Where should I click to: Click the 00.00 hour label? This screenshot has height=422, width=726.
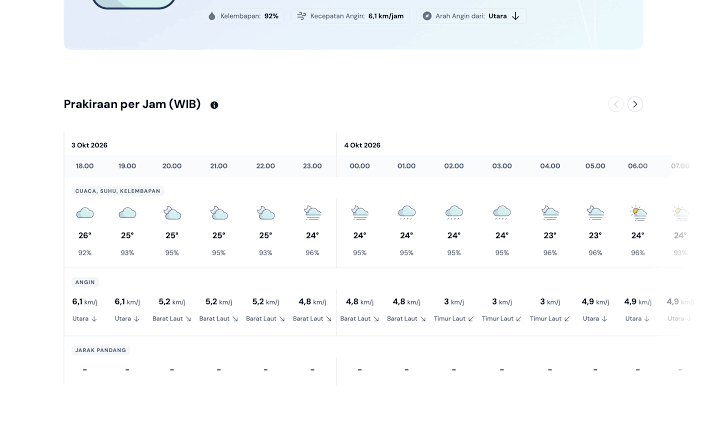tap(360, 166)
